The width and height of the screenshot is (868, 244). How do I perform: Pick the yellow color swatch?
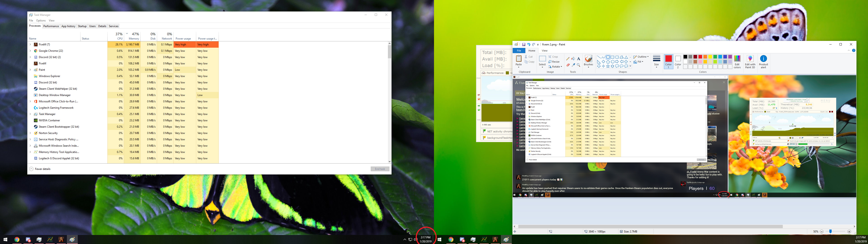pos(710,57)
